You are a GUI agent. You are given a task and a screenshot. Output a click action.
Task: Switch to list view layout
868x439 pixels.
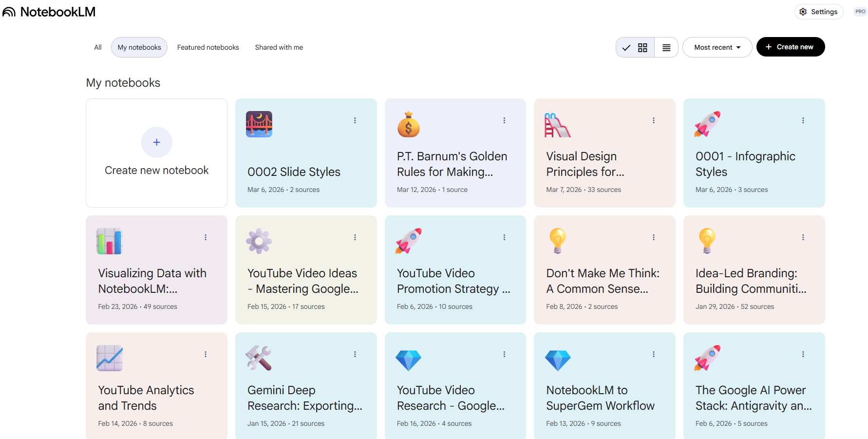666,47
